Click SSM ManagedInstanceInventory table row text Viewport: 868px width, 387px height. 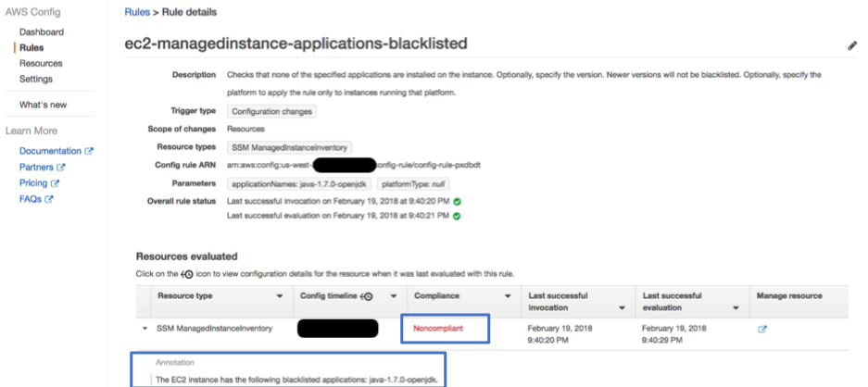pos(215,329)
